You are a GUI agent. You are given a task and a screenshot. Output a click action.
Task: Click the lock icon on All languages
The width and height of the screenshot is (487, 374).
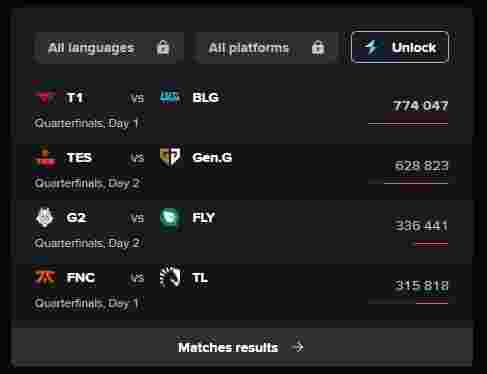point(163,47)
